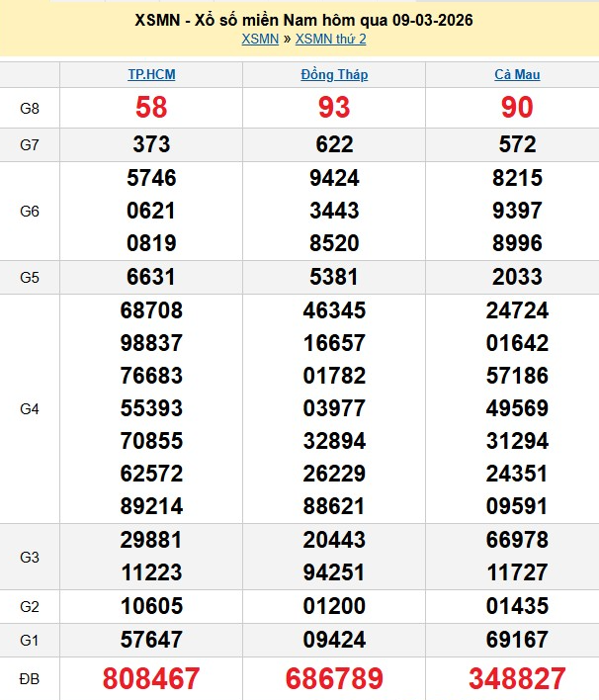Select the G1 number 69167
The image size is (599, 700).
point(517,638)
